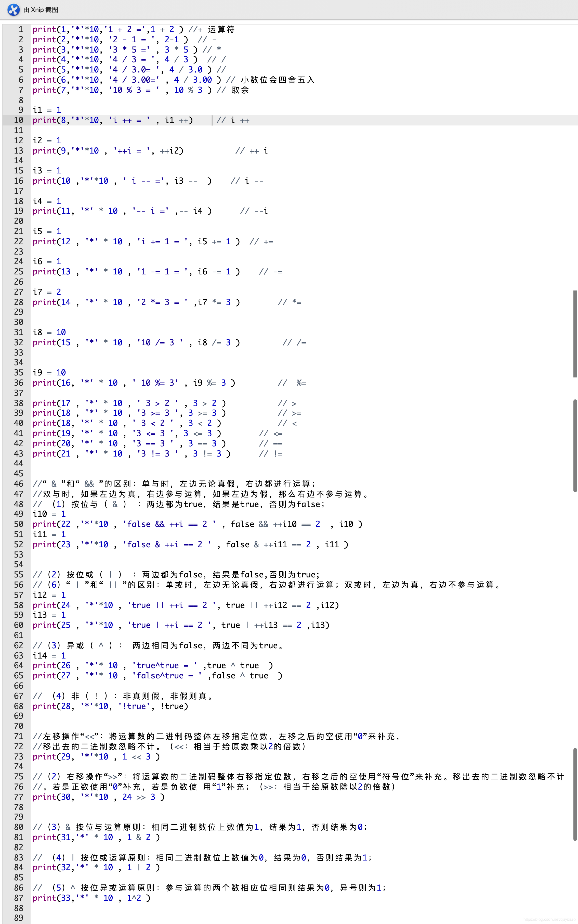Click the '// *=' comment
The width and height of the screenshot is (578, 924).
point(290,302)
